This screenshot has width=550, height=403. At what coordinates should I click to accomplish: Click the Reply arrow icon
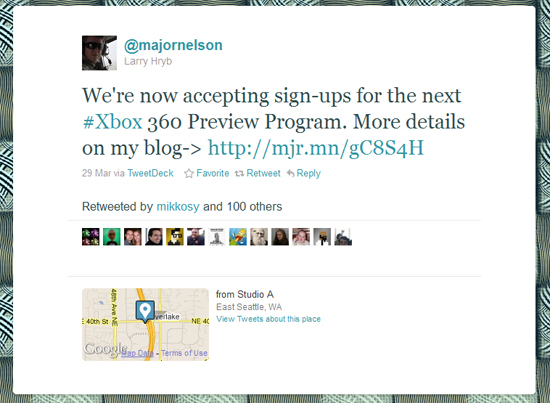pos(290,173)
